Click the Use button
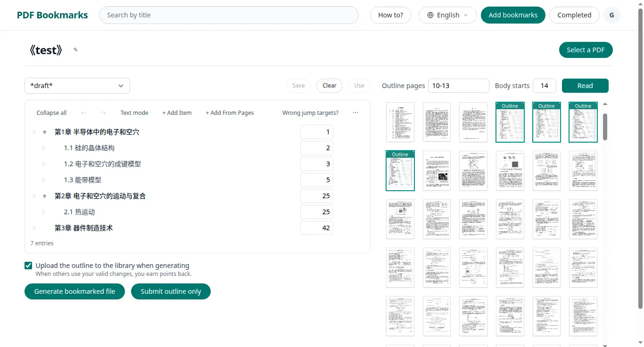644x347 pixels. [359, 86]
